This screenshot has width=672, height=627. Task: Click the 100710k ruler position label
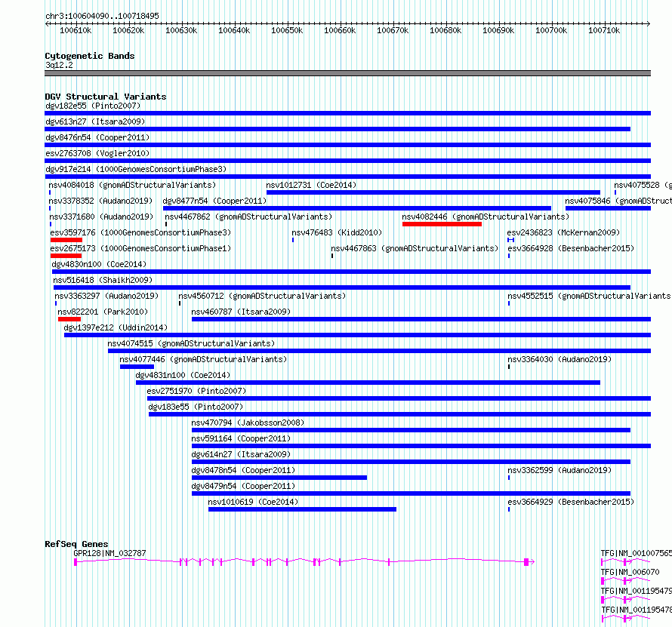[x=604, y=30]
